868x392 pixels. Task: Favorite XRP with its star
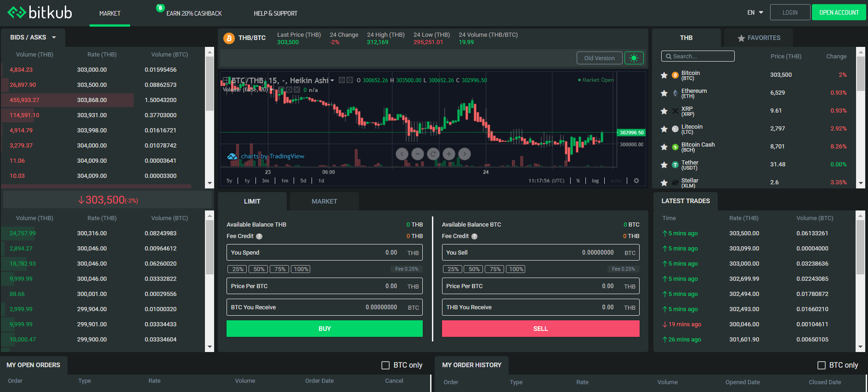(x=664, y=111)
